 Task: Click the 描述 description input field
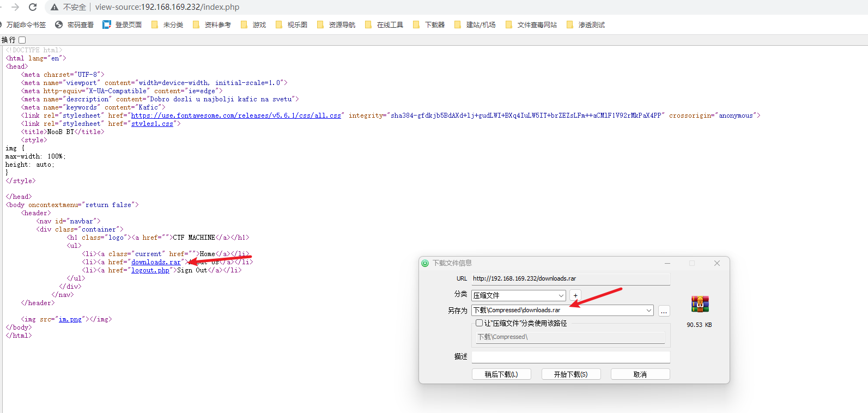click(570, 356)
